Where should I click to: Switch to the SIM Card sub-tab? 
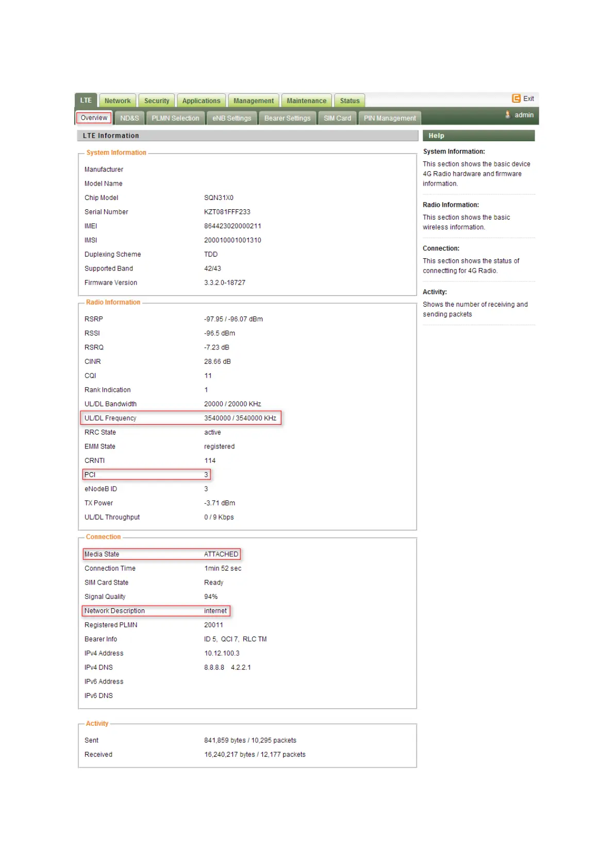337,118
